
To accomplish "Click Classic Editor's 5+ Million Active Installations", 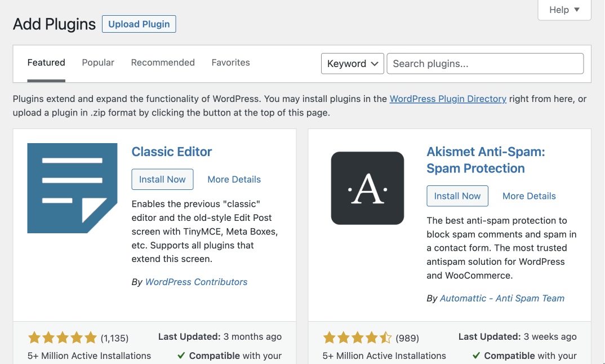I will coord(89,356).
